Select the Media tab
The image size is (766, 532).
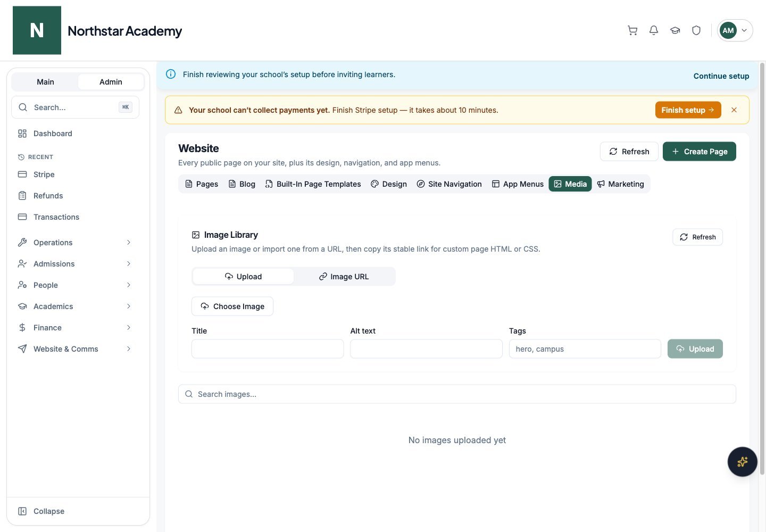pyautogui.click(x=570, y=184)
